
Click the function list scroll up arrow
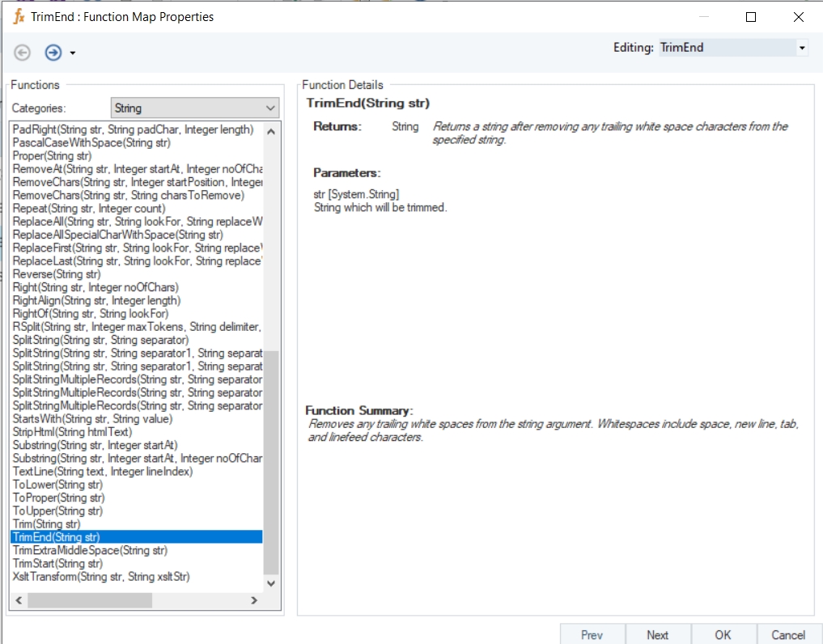tap(271, 131)
